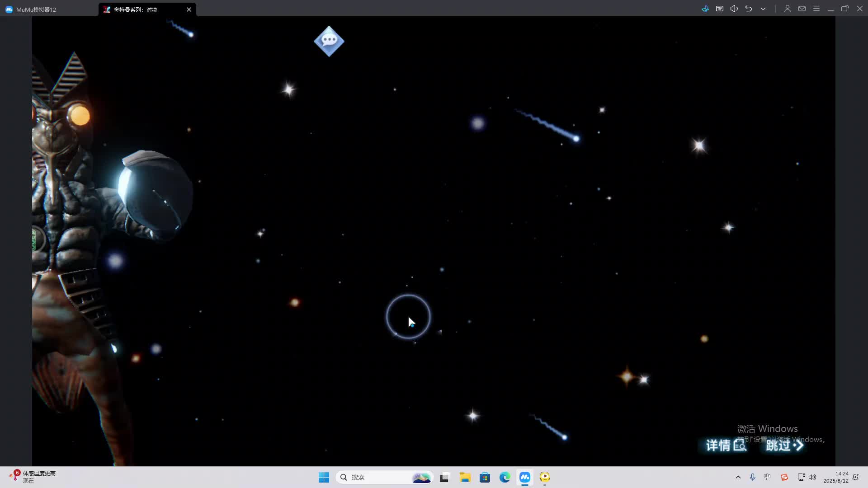Open the 详情 details button
This screenshot has width=868, height=488.
pos(726,445)
